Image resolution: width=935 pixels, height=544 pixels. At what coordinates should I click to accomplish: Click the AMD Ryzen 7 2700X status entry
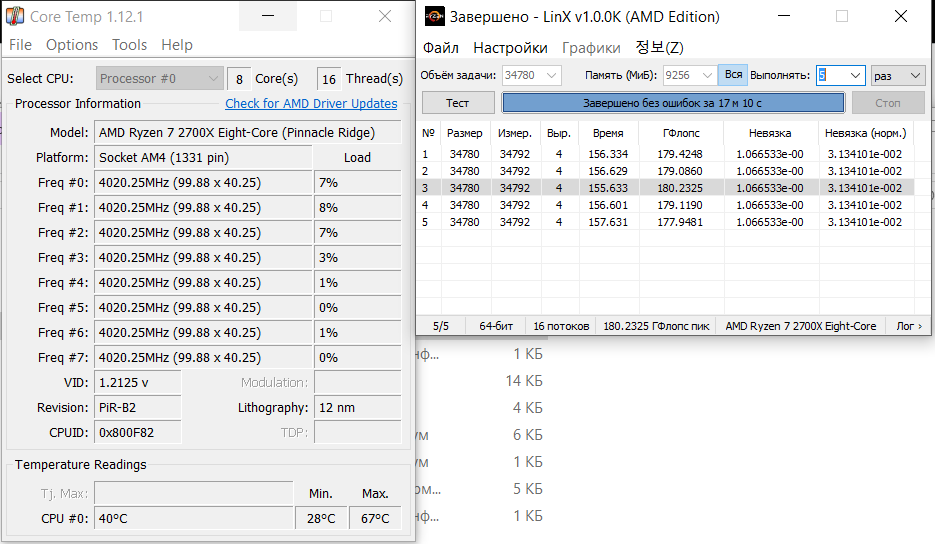pyautogui.click(x=800, y=326)
